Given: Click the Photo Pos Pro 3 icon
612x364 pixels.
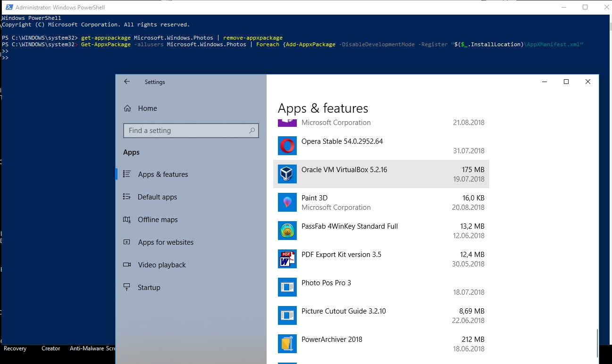Looking at the screenshot, I should click(x=287, y=287).
